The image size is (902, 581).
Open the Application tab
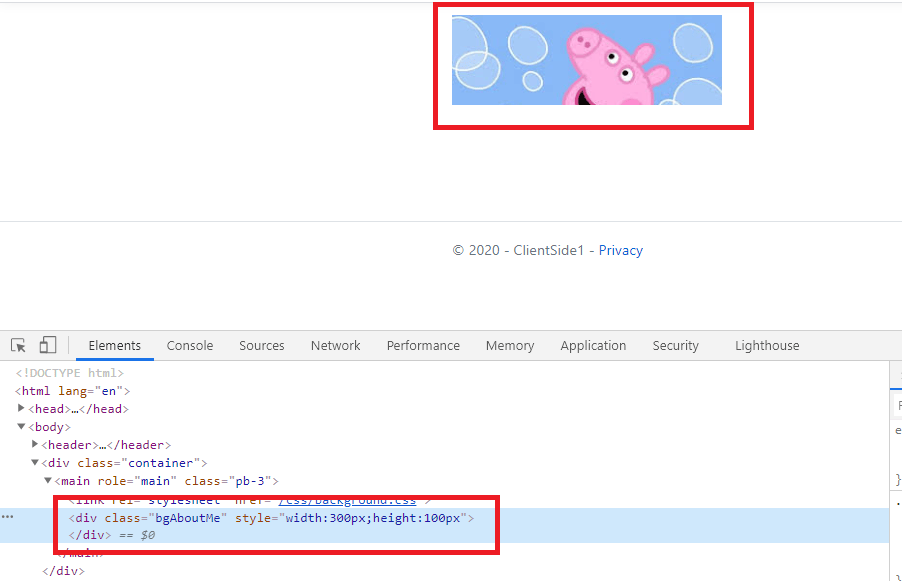[593, 346]
